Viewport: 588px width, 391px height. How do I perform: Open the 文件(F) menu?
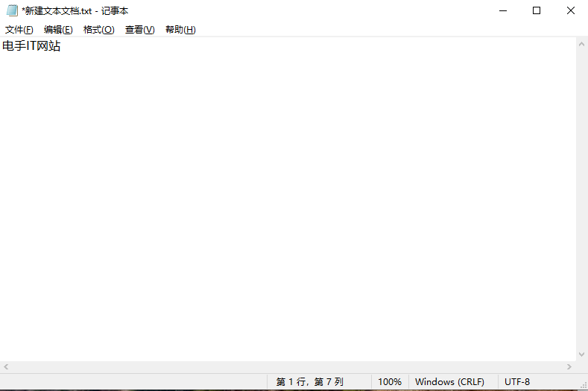point(19,30)
